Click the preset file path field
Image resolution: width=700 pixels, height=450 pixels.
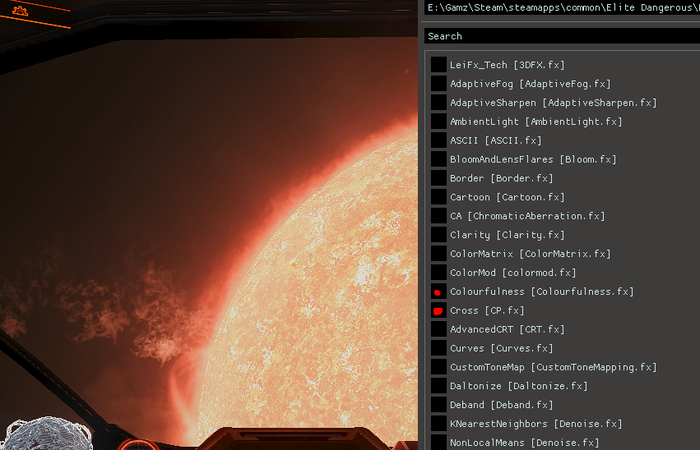pos(560,8)
